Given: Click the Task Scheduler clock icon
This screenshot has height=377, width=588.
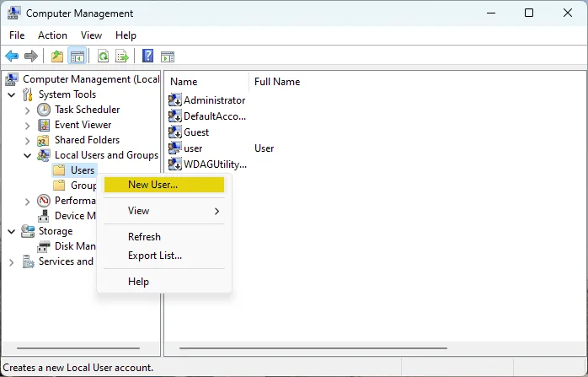Looking at the screenshot, I should 44,110.
